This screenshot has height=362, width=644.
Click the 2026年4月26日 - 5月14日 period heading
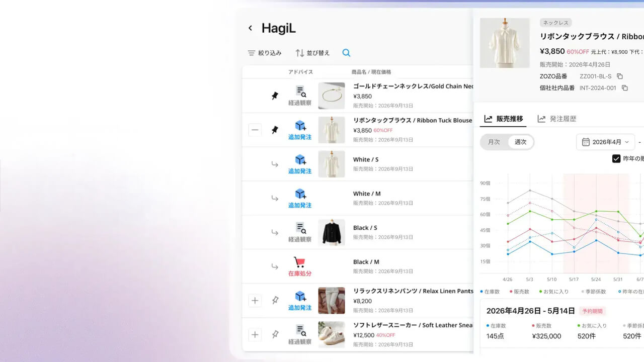[531, 311]
